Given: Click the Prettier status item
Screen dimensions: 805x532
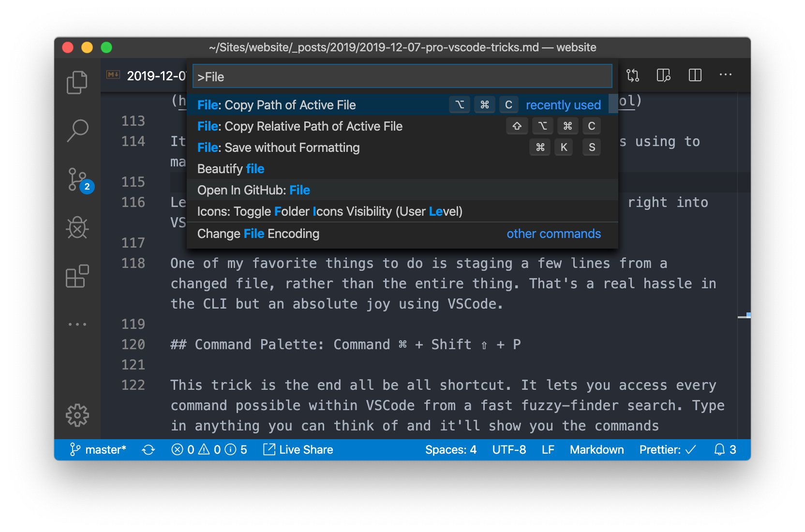Looking at the screenshot, I should tap(668, 450).
